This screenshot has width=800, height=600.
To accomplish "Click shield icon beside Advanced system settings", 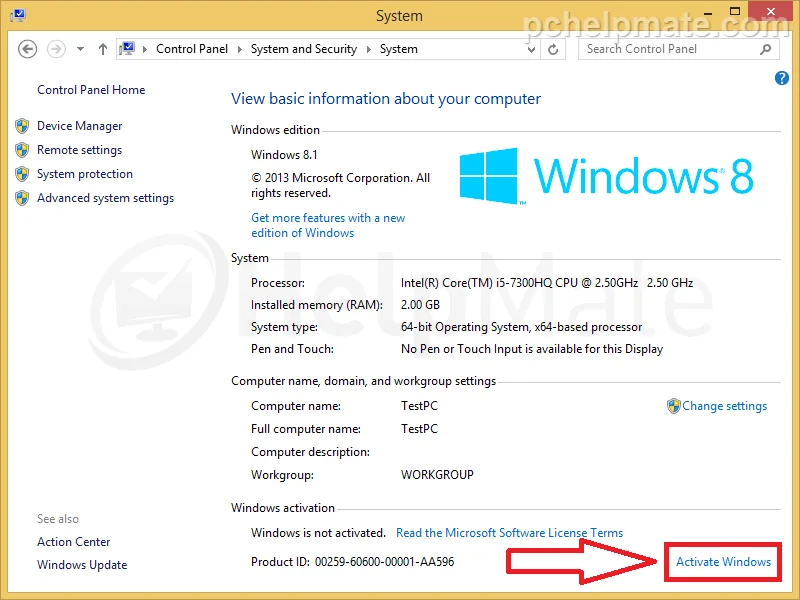I will (x=22, y=198).
